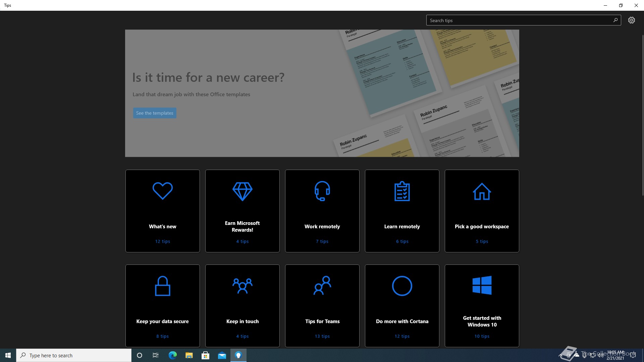Open Pick a good workspace title
The height and width of the screenshot is (362, 644).
482,227
